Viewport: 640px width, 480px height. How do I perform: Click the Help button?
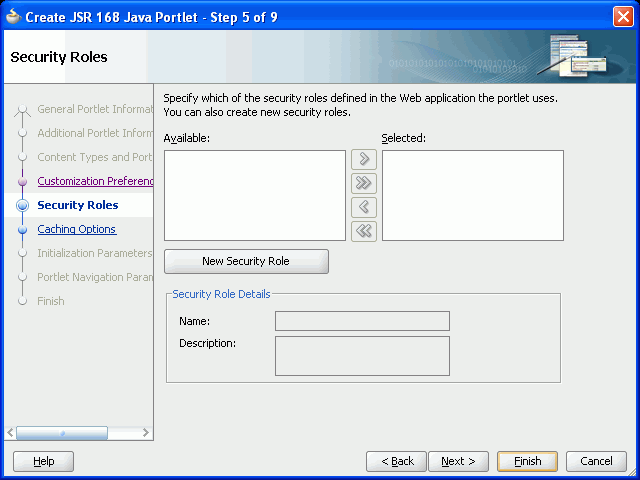pos(43,461)
